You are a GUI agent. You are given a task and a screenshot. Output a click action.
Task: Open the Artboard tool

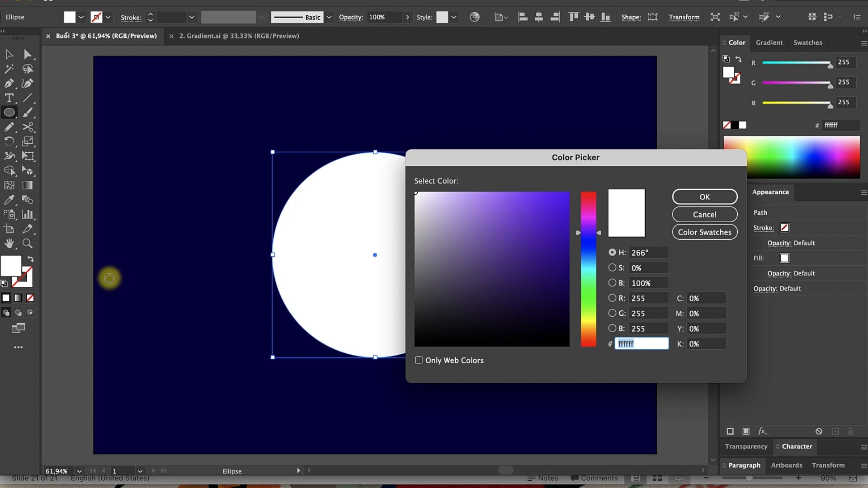point(9,229)
